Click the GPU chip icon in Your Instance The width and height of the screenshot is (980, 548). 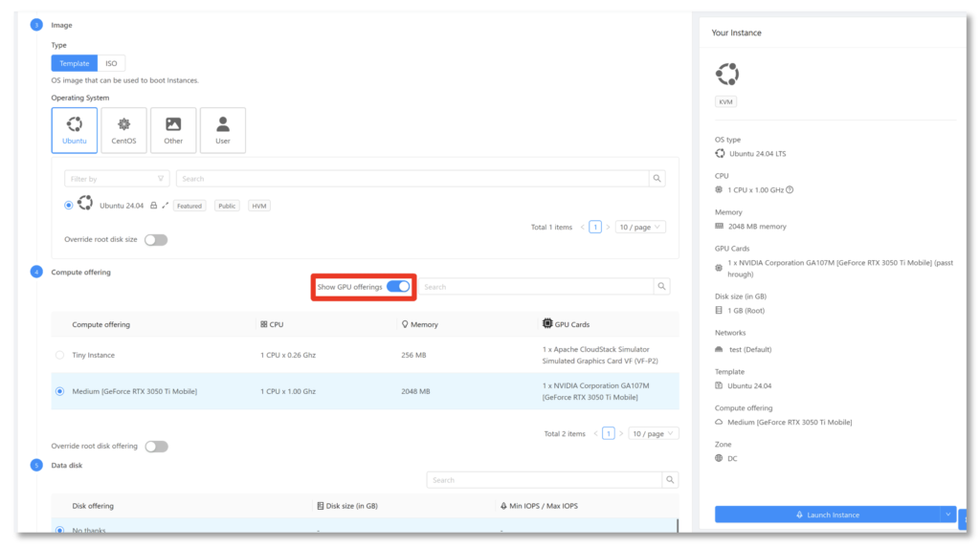(x=719, y=268)
